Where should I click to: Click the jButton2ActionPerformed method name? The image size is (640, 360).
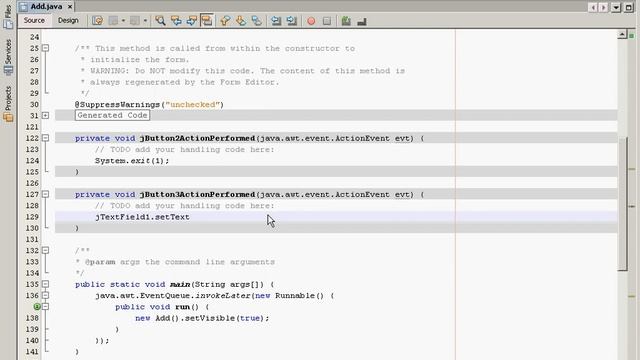(x=197, y=138)
